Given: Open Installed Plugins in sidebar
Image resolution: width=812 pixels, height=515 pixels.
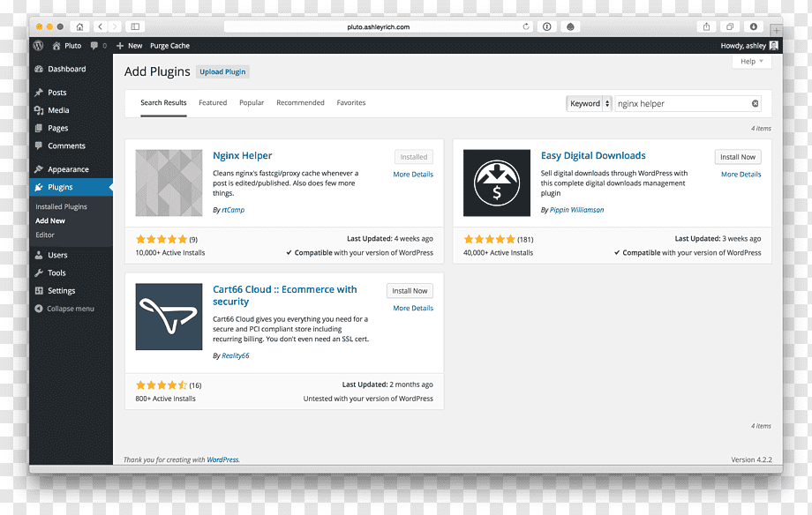Looking at the screenshot, I should pyautogui.click(x=61, y=206).
